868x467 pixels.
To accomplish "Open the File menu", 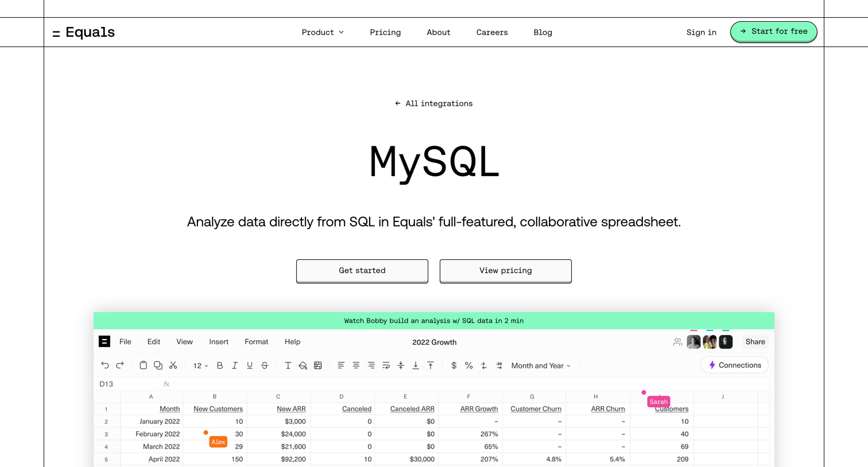I will click(x=125, y=342).
